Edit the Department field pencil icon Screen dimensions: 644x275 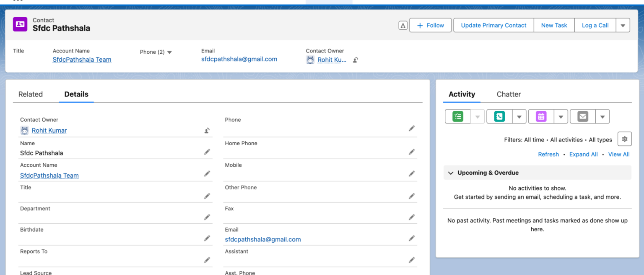point(207,217)
